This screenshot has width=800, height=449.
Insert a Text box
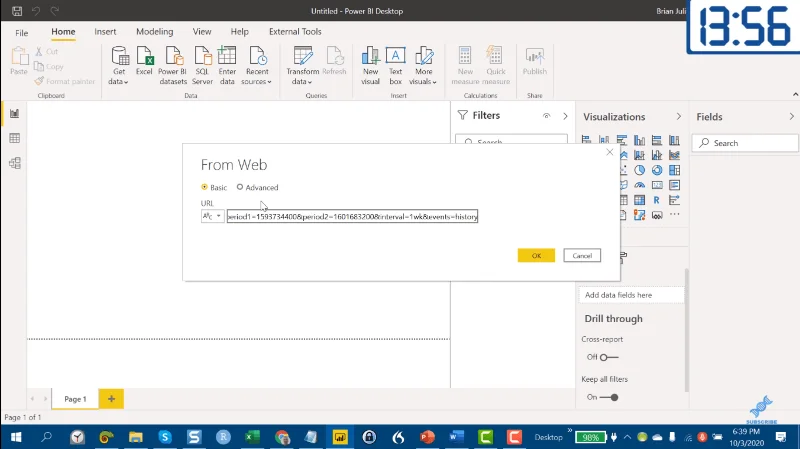pyautogui.click(x=395, y=65)
